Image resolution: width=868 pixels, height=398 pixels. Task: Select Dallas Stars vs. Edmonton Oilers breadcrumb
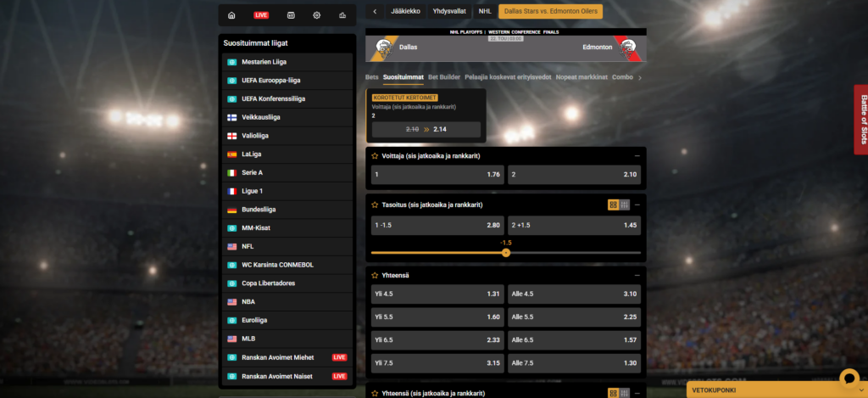550,11
